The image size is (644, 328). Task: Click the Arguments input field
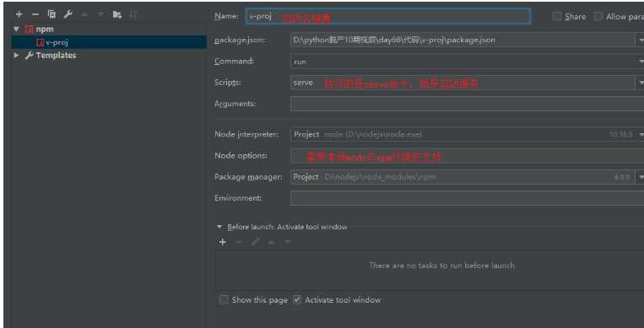pos(467,104)
